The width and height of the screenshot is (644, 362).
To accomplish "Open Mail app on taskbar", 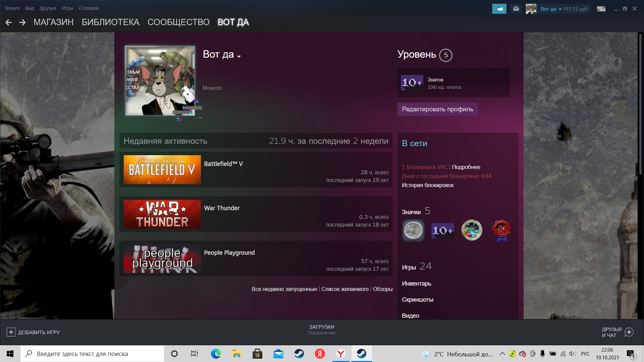I will 278,354.
